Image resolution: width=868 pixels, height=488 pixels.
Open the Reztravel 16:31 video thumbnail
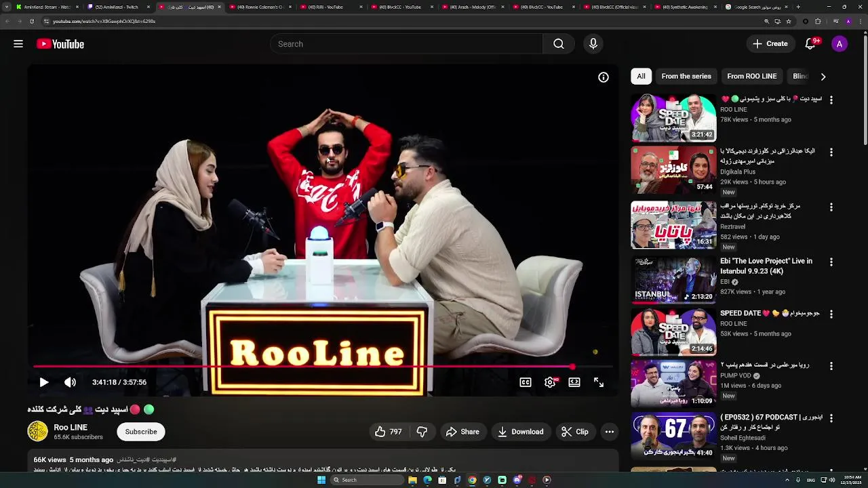(x=673, y=225)
